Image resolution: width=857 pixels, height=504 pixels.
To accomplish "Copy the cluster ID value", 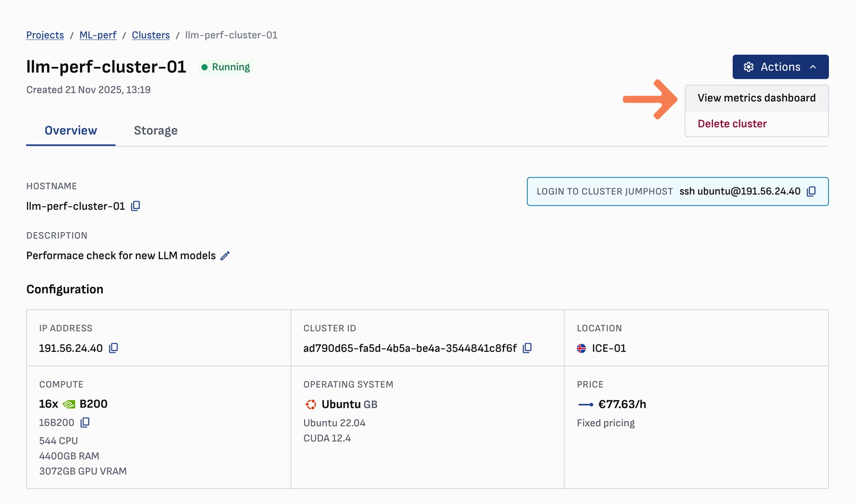I will (x=527, y=348).
